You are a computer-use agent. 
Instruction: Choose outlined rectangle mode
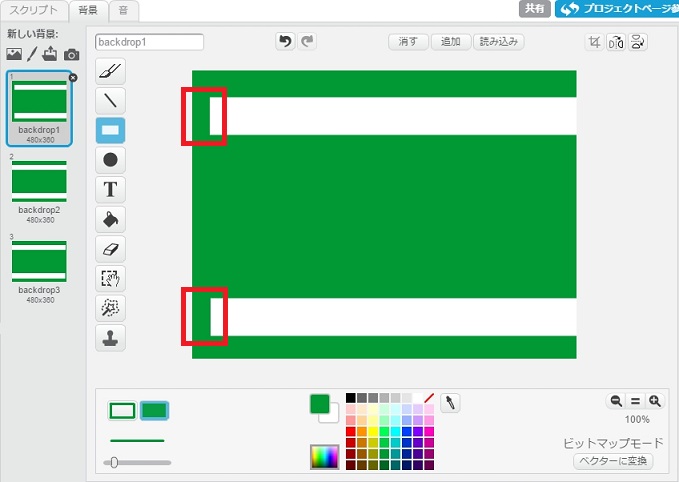pyautogui.click(x=122, y=411)
